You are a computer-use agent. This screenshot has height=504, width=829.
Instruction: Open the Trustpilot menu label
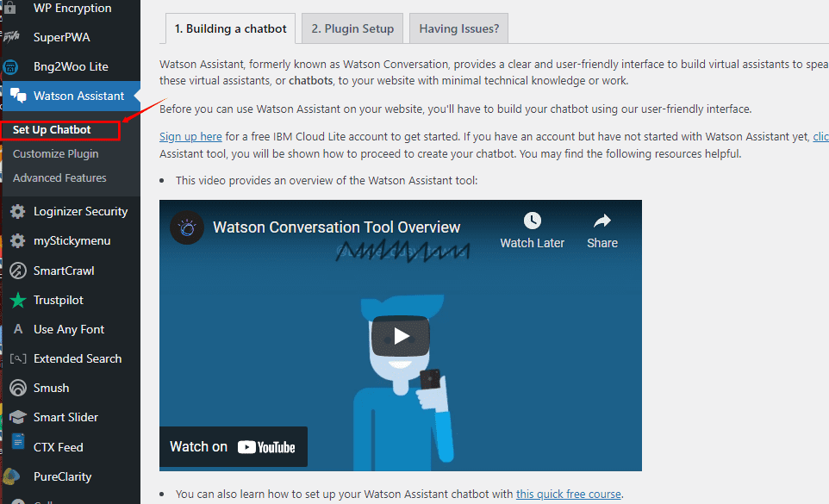[58, 300]
